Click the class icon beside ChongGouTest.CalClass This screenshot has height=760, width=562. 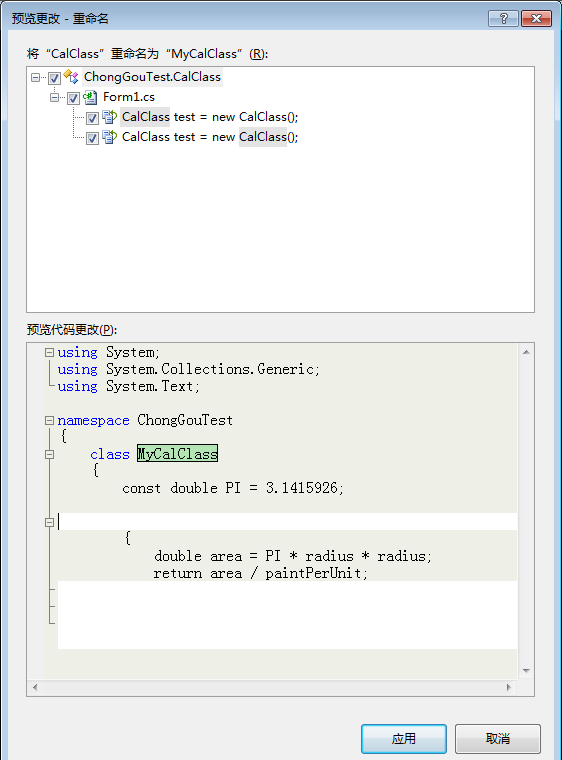click(71, 77)
